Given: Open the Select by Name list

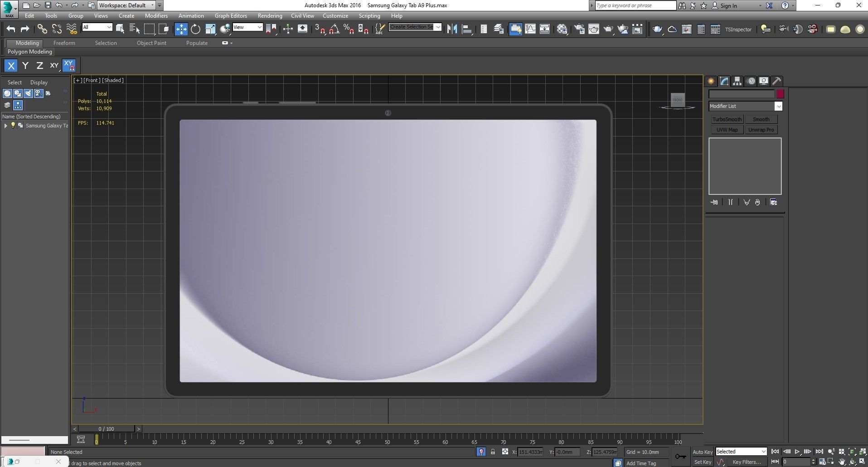Looking at the screenshot, I should pos(135,29).
